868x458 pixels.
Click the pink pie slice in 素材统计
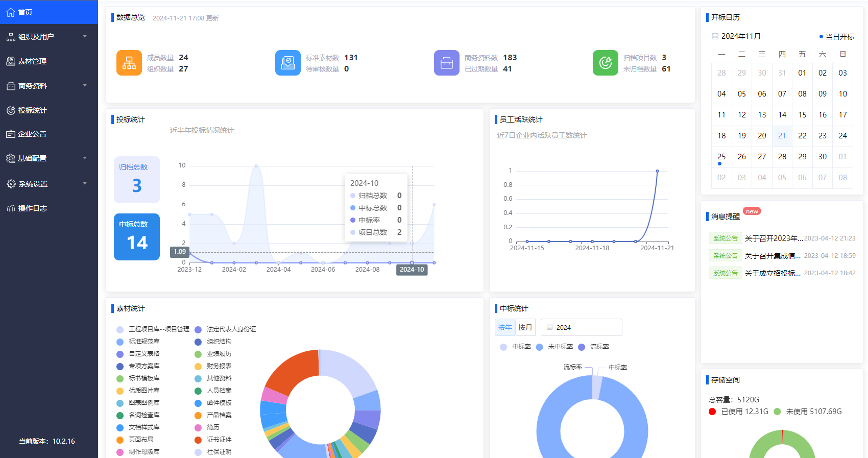pos(275,396)
